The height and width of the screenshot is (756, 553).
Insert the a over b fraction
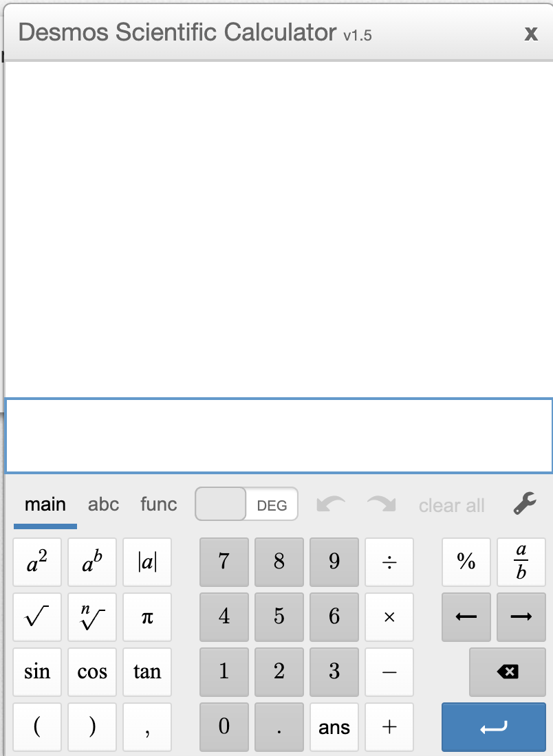[x=521, y=562]
